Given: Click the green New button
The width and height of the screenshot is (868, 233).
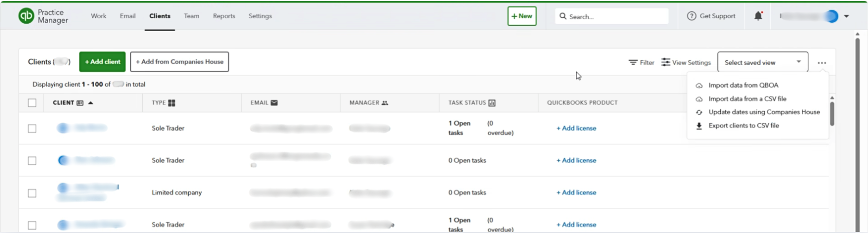Looking at the screenshot, I should pyautogui.click(x=522, y=16).
